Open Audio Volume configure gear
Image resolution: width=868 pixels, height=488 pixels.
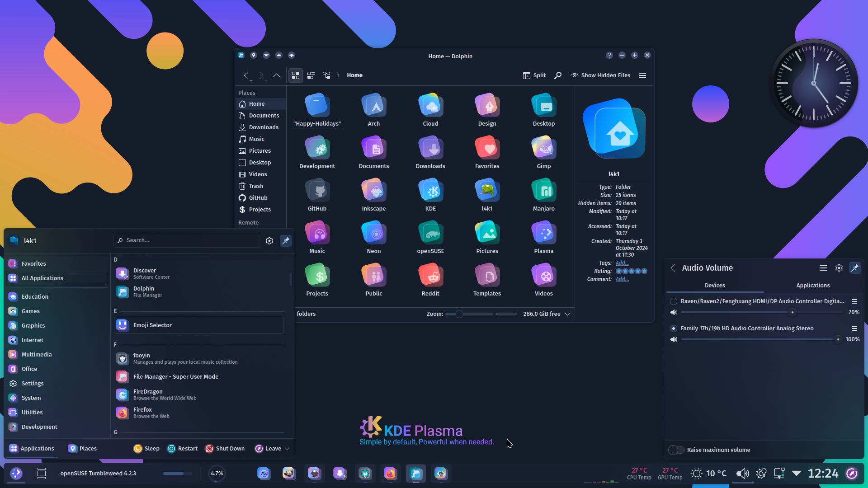pos(839,268)
